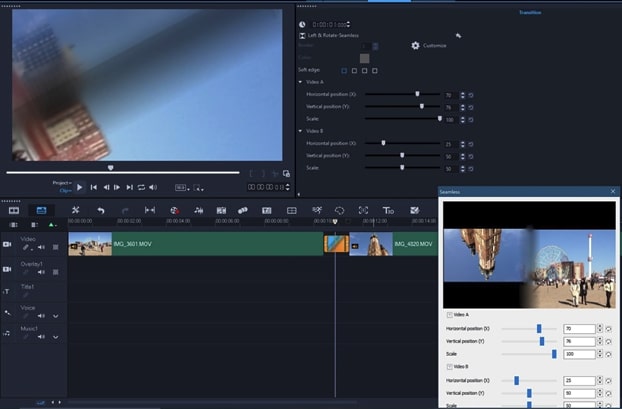Open the customize toolbar tools icon

coord(75,210)
